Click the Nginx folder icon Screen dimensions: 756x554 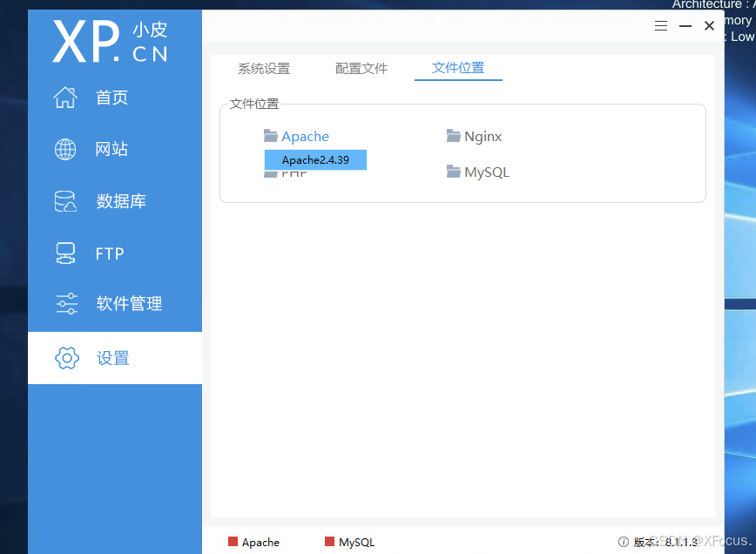coord(453,136)
